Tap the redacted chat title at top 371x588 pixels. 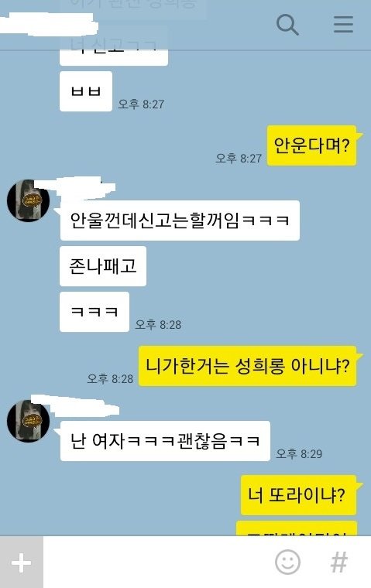[47, 25]
